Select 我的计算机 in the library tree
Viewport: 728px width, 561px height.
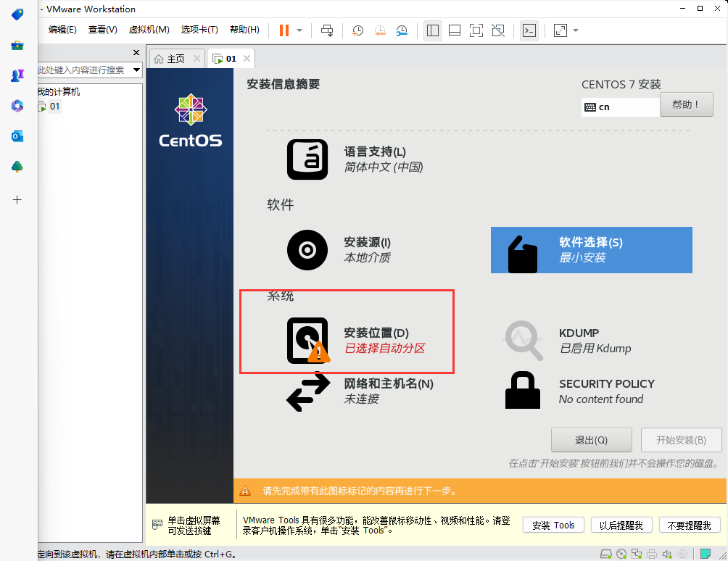pyautogui.click(x=59, y=92)
